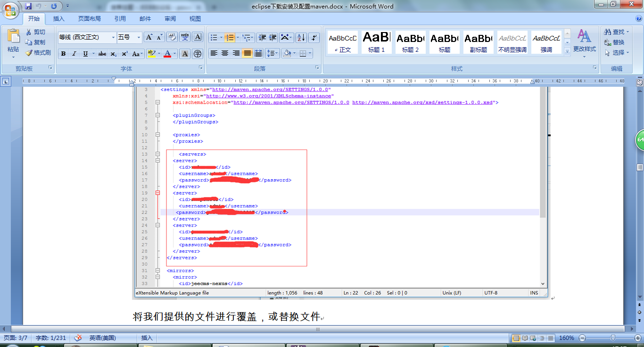Open the 页面布局 (Page Layout) tab
This screenshot has height=347, width=644.
click(x=89, y=19)
